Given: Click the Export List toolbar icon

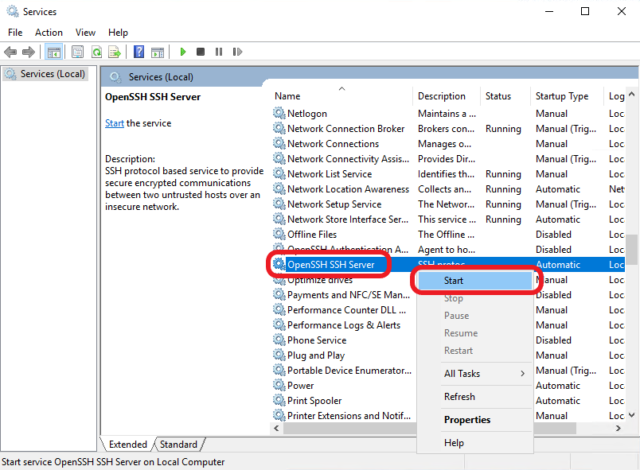Looking at the screenshot, I should 116,51.
